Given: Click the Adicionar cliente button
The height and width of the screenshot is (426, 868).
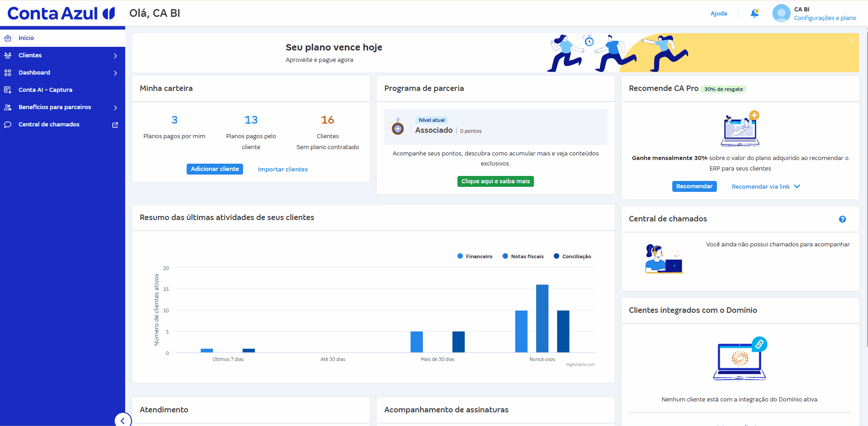Looking at the screenshot, I should [x=214, y=169].
